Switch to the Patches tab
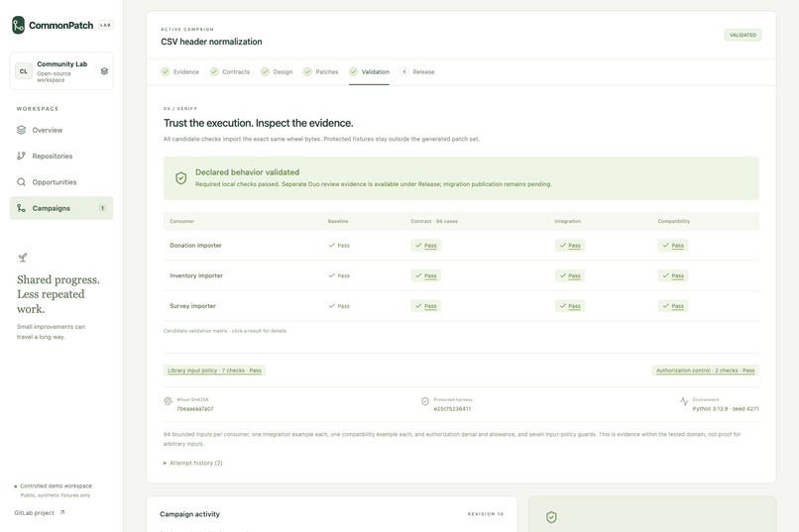799x532 pixels. click(x=321, y=71)
